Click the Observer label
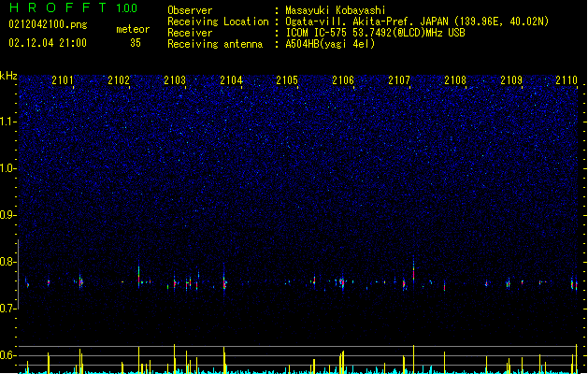Viewport: 588px width, 374px height. pos(190,10)
